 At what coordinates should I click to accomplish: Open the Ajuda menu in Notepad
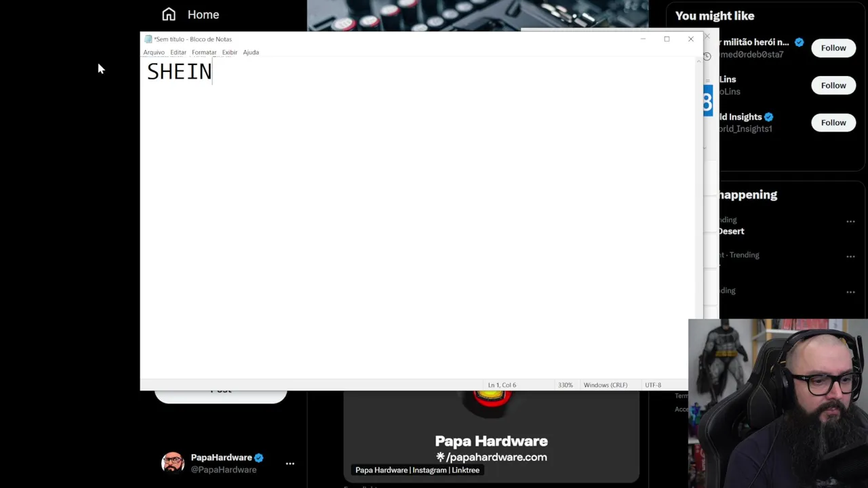click(x=251, y=52)
